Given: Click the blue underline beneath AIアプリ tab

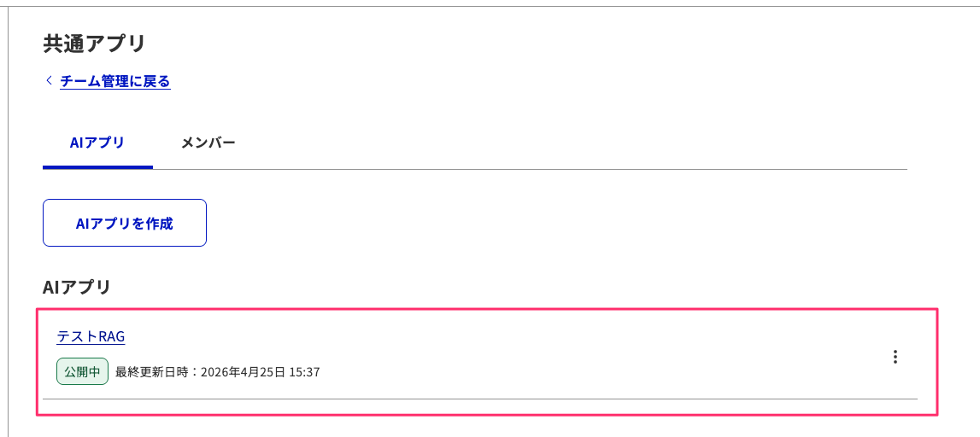Looking at the screenshot, I should pos(97,167).
